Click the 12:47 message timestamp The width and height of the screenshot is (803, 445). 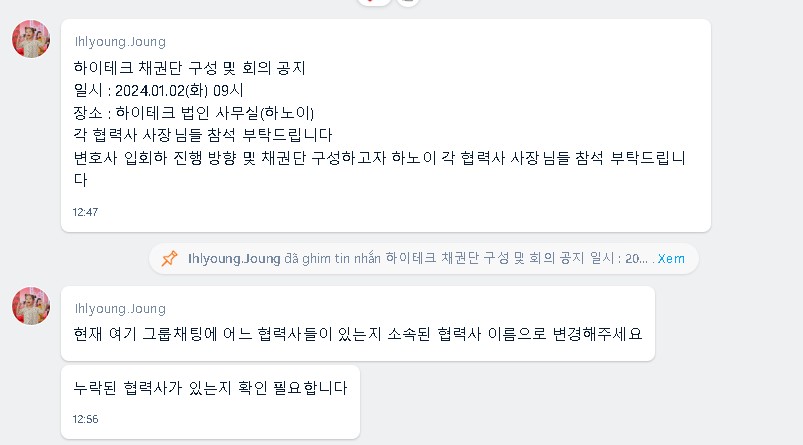pos(86,212)
